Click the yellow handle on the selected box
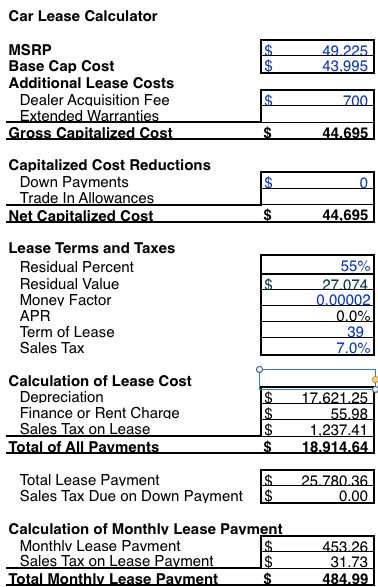378x587 pixels. point(375,380)
